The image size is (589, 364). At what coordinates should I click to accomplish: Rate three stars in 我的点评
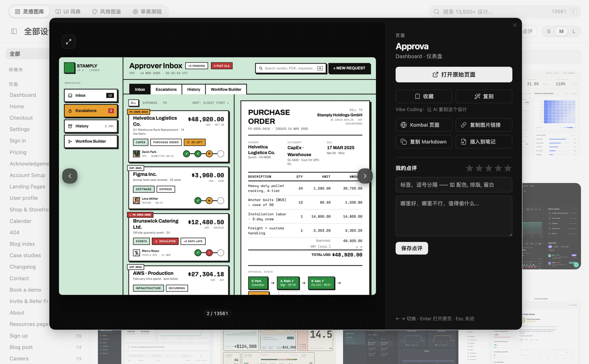pos(489,168)
